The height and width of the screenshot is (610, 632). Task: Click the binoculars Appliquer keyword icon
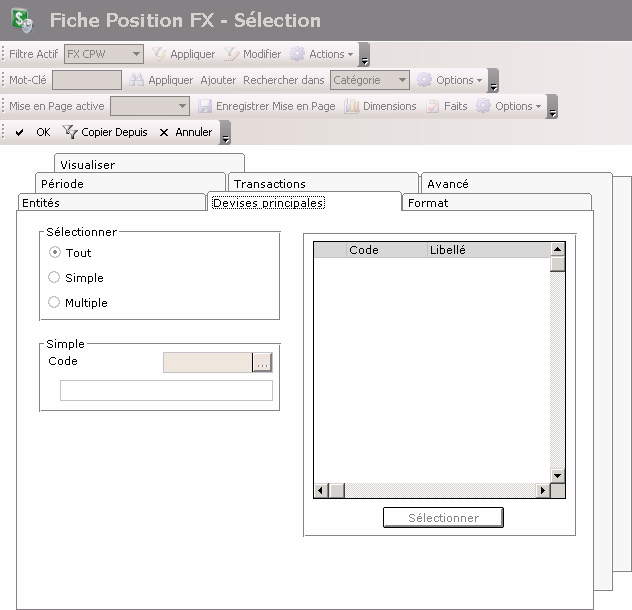137,80
